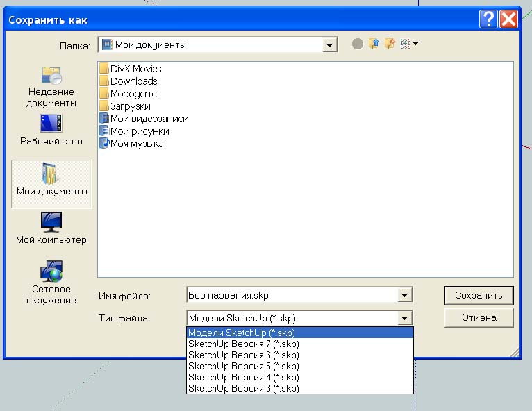Click the Отмена button
Viewport: 532px width, 411px height.
coord(479,317)
